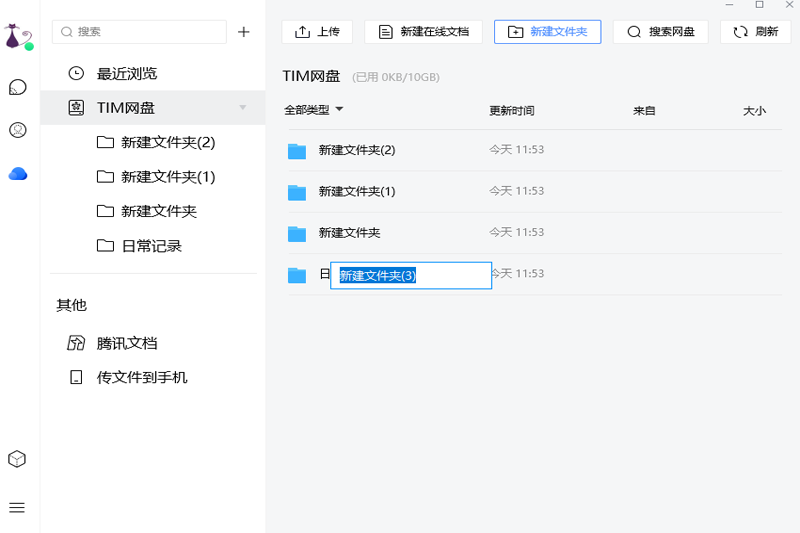Open 腾讯文档 from the 其他 section
This screenshot has height=533, width=800.
[x=126, y=343]
